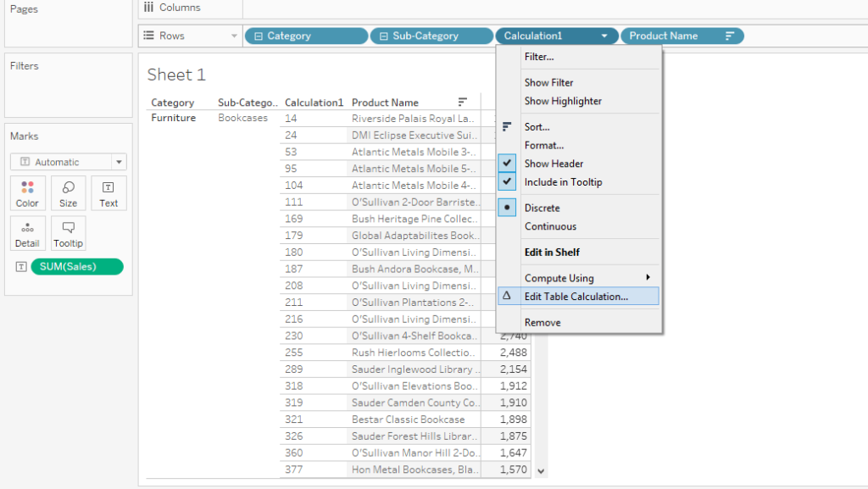The image size is (868, 489).
Task: Click the Text marks card button
Action: 108,193
